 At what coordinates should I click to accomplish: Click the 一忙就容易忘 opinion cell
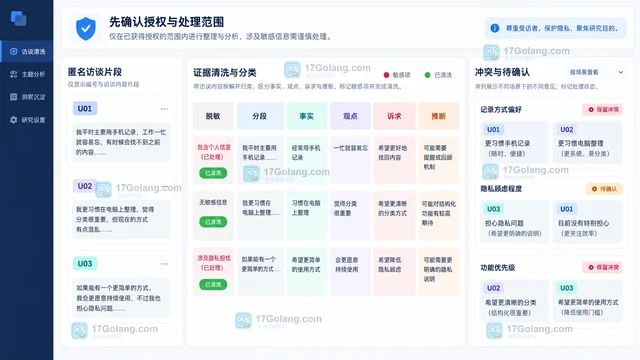coord(350,160)
